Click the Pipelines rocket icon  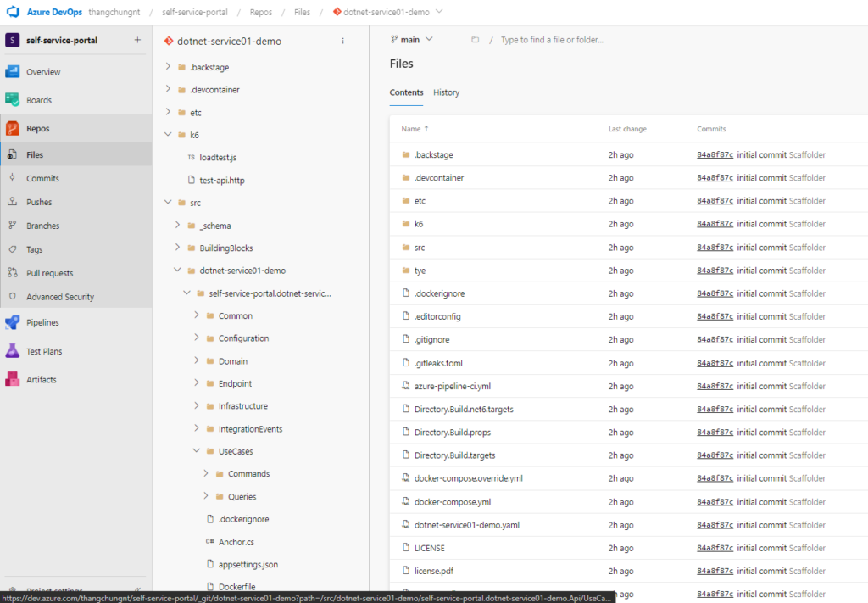tap(12, 322)
